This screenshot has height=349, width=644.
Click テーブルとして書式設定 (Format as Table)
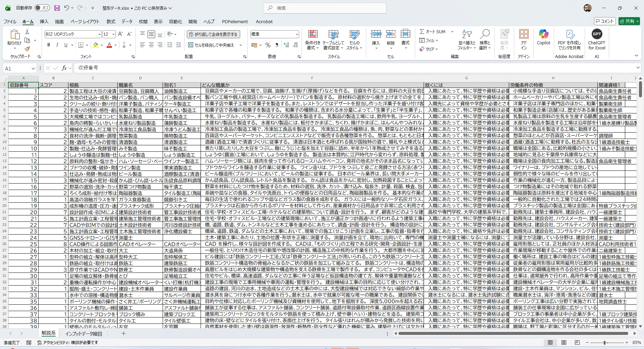333,40
